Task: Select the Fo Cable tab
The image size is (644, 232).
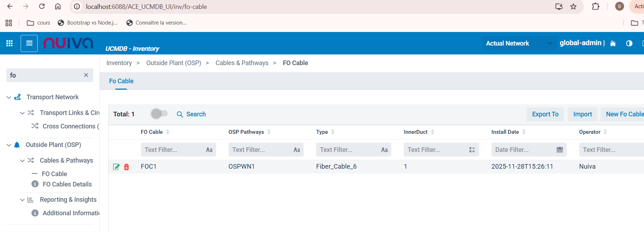Action: point(121,81)
